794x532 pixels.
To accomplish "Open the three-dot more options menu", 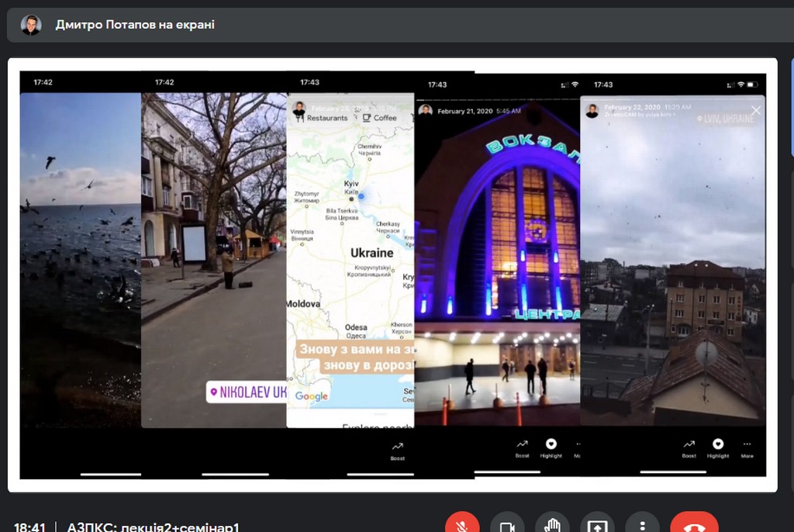I will click(642, 524).
